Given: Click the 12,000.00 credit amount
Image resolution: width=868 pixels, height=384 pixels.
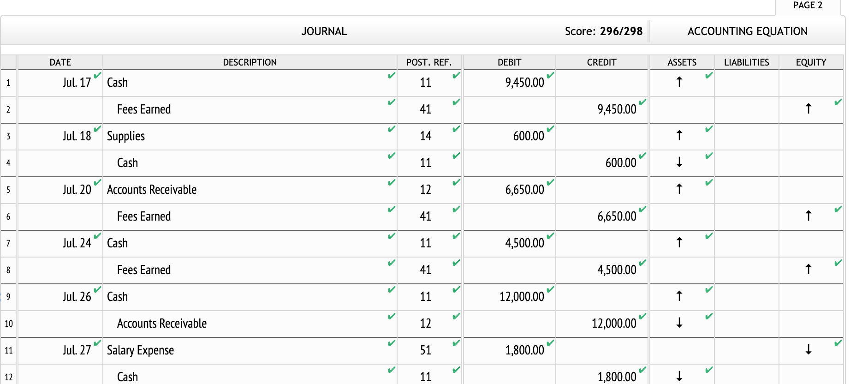Looking at the screenshot, I should tap(614, 324).
